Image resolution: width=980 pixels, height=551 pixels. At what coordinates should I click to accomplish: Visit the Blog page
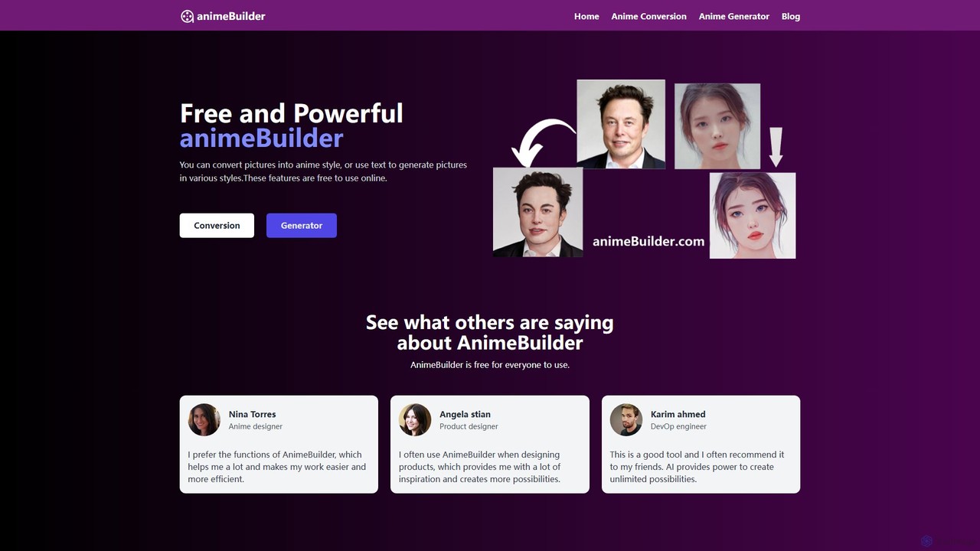[791, 16]
